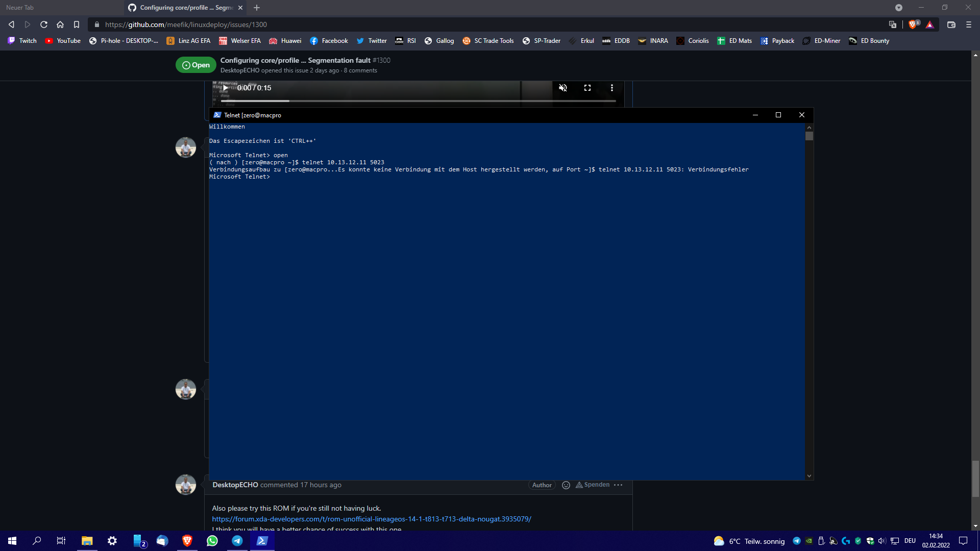Open Telegram from the taskbar

[237, 542]
